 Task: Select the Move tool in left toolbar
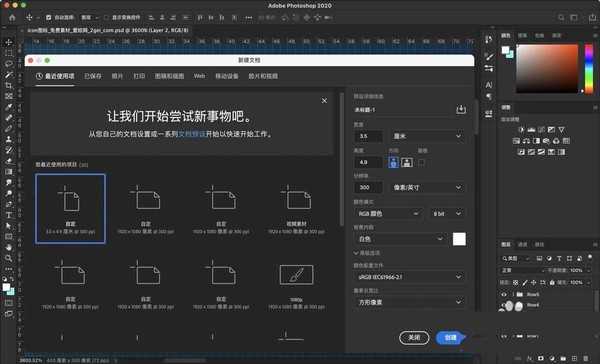[8, 42]
